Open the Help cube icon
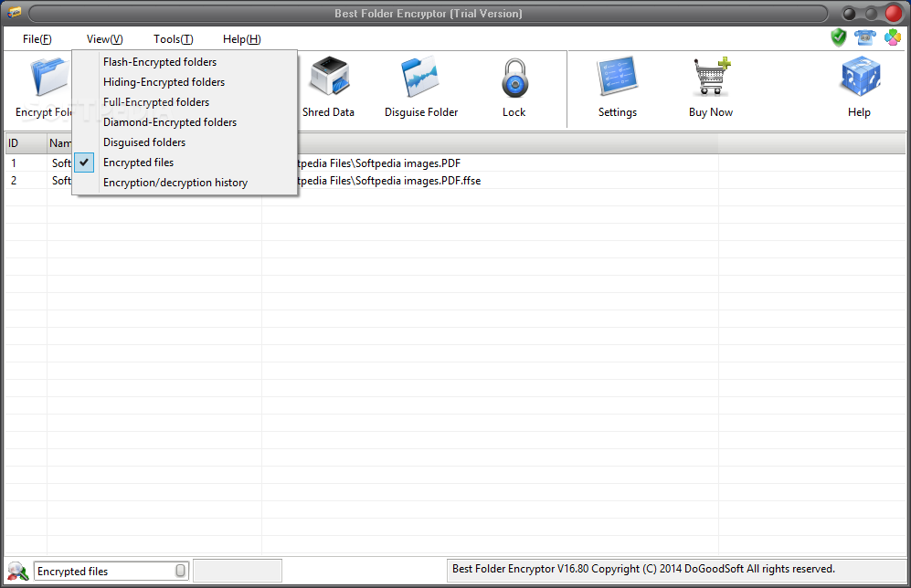The width and height of the screenshot is (911, 588). click(860, 76)
